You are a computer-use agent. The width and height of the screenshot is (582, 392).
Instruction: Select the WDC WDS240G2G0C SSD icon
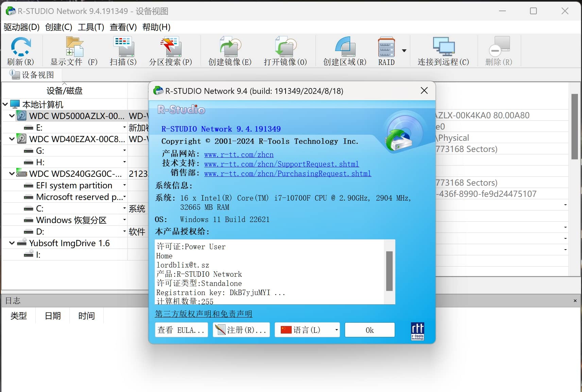point(22,173)
